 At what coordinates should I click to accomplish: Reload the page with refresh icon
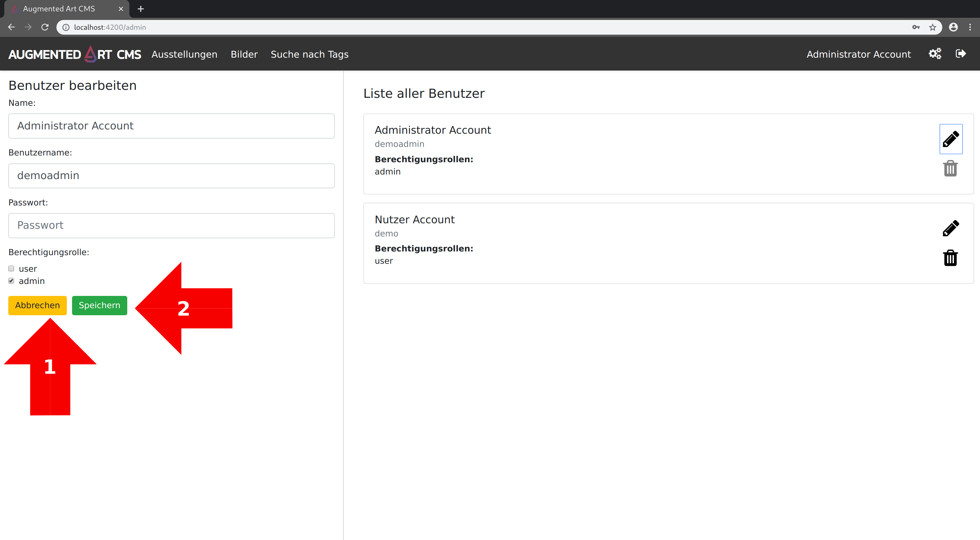coord(45,27)
